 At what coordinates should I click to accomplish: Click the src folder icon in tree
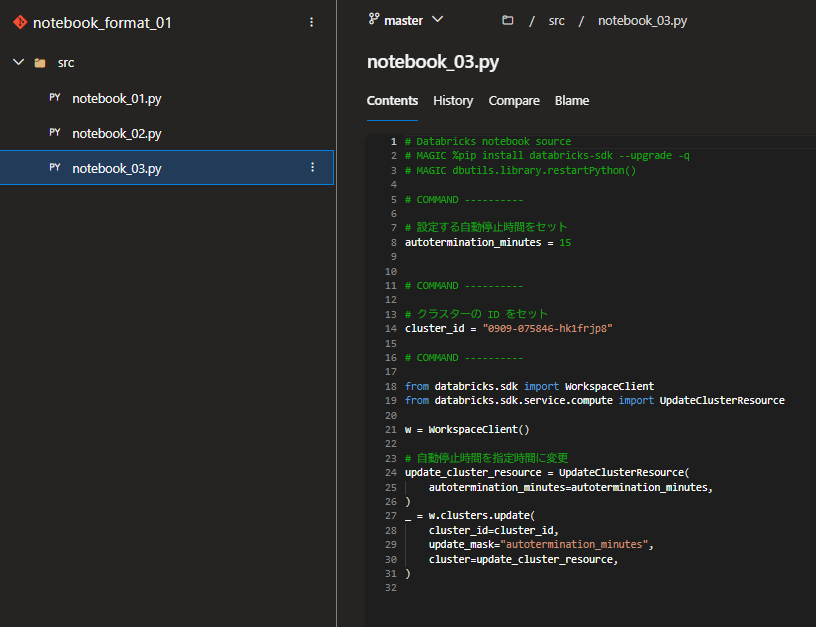40,63
